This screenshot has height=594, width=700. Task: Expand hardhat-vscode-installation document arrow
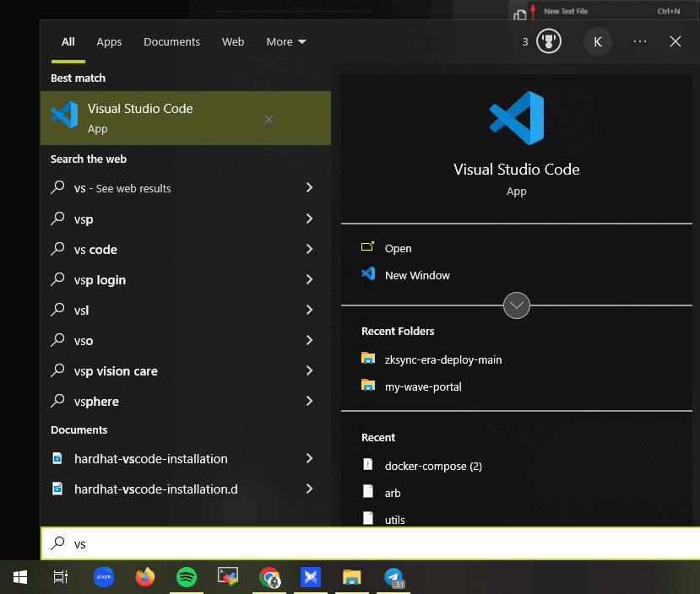pos(309,458)
